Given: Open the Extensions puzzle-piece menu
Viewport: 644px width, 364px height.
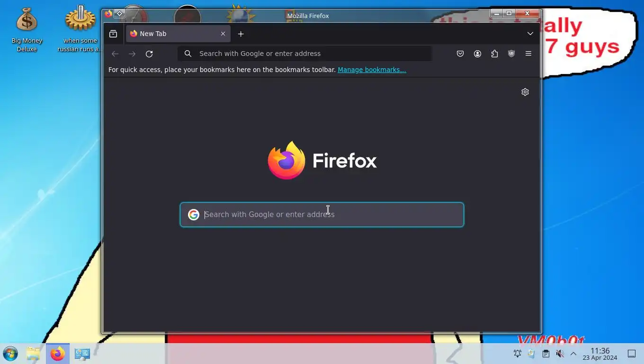Looking at the screenshot, I should point(494,54).
